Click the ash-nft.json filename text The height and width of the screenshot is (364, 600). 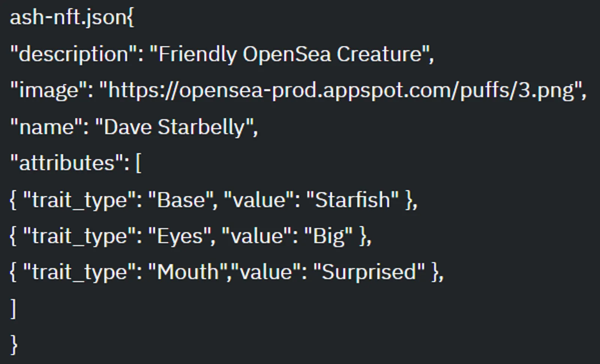pos(68,18)
